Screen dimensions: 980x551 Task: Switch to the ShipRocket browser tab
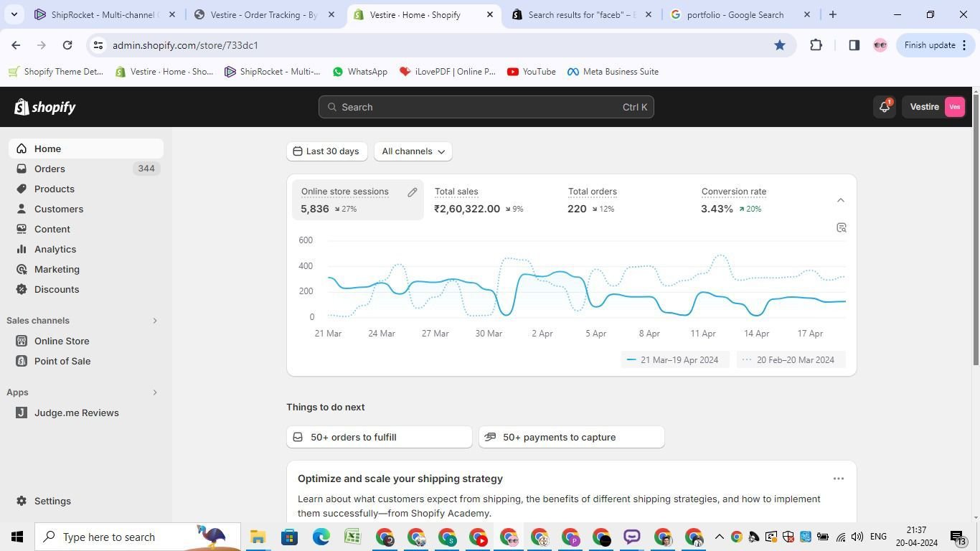click(104, 14)
